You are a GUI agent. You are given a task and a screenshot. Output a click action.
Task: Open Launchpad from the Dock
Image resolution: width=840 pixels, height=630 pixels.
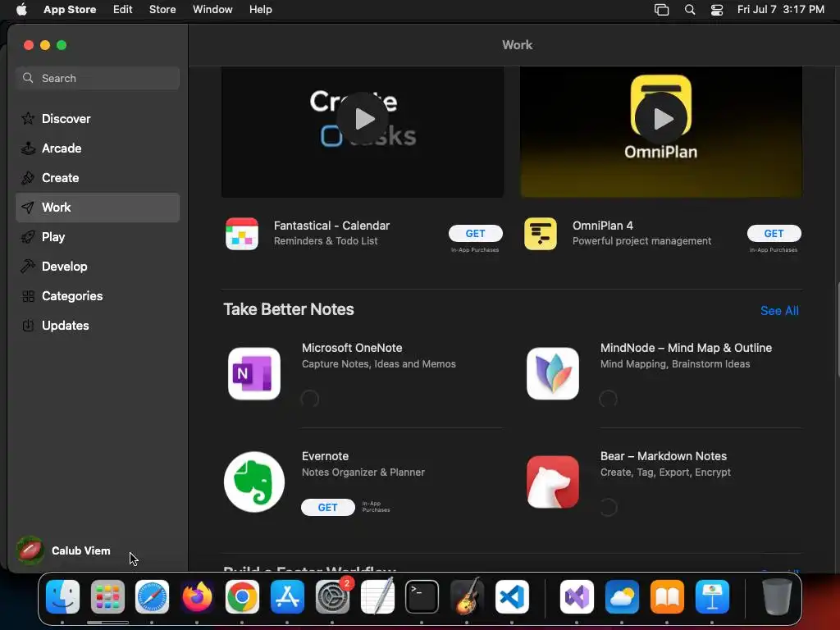coord(107,596)
